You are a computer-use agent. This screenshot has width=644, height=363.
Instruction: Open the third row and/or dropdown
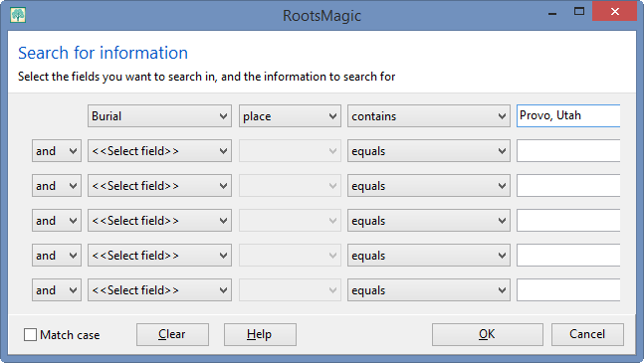(57, 186)
